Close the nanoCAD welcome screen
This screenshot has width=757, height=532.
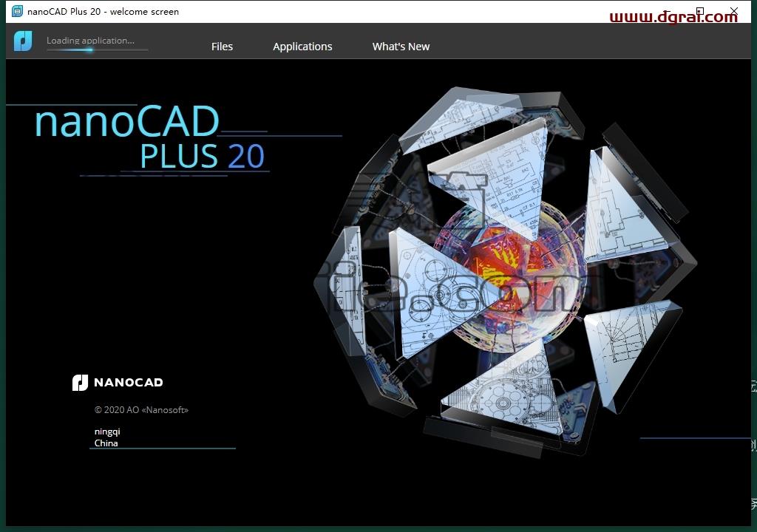click(734, 11)
